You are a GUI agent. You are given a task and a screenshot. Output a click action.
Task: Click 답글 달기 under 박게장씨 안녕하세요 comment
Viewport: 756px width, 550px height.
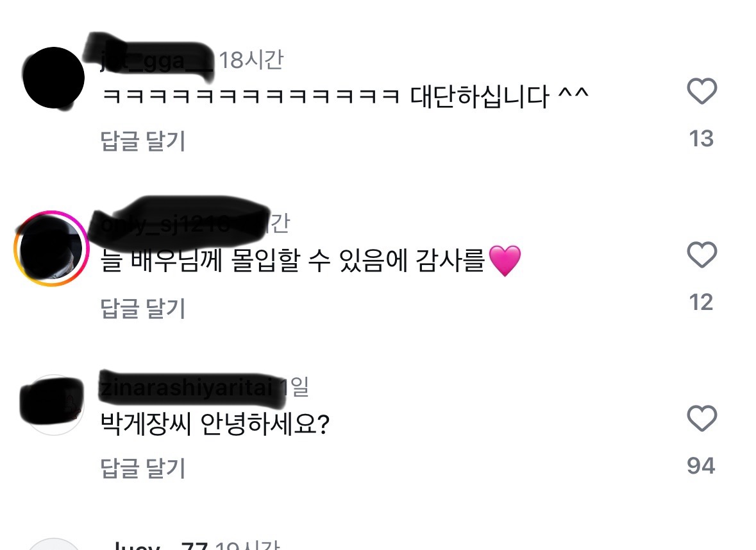[x=143, y=468]
